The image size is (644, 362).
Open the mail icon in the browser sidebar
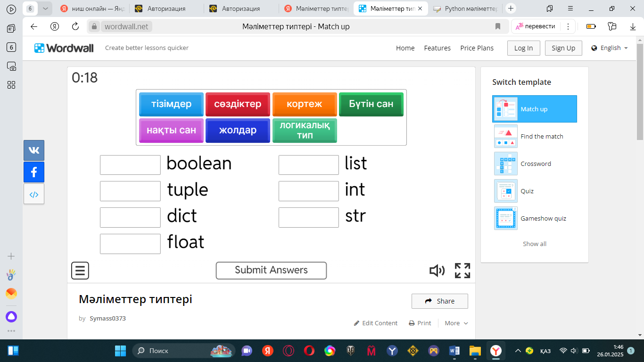click(11, 294)
